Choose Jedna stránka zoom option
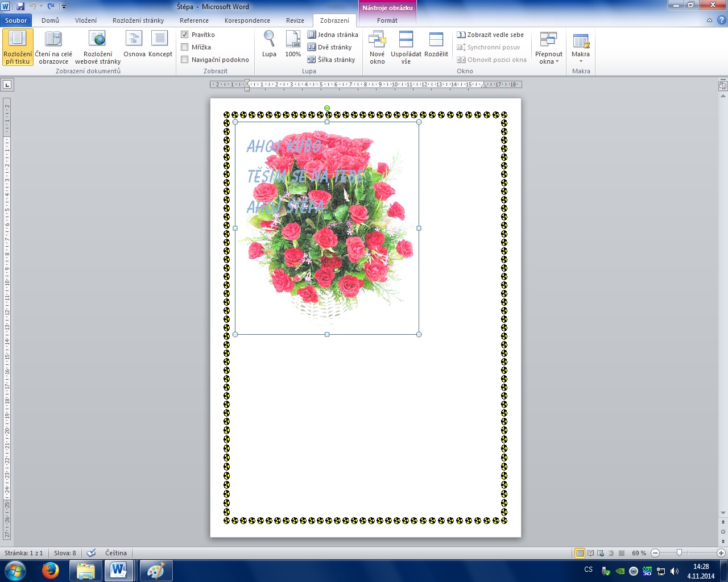728x582 pixels. pos(333,35)
